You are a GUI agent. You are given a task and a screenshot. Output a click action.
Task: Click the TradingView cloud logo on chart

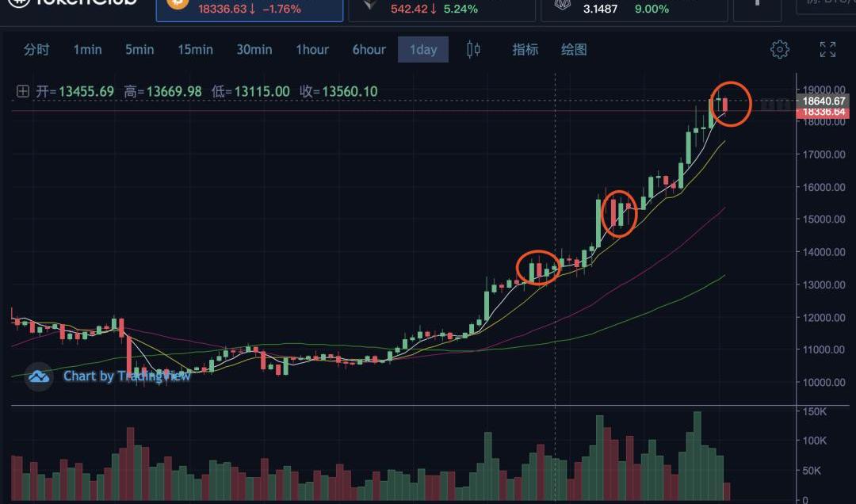(x=39, y=376)
